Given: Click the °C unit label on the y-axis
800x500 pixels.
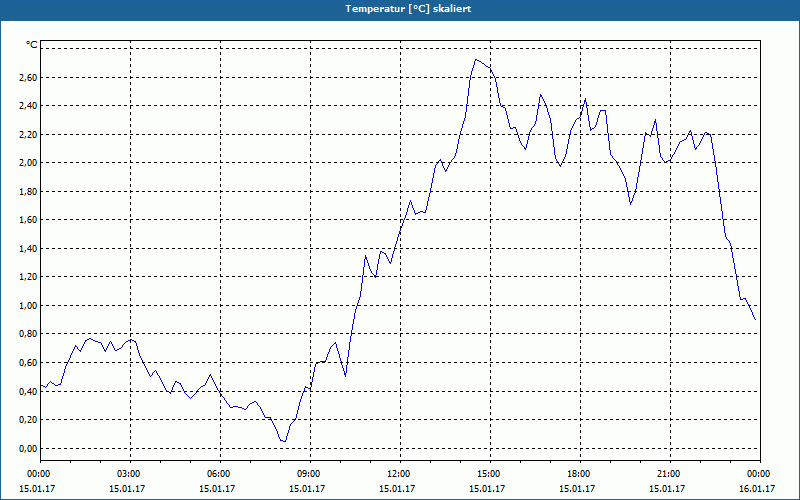Looking at the screenshot, I should click(x=32, y=45).
